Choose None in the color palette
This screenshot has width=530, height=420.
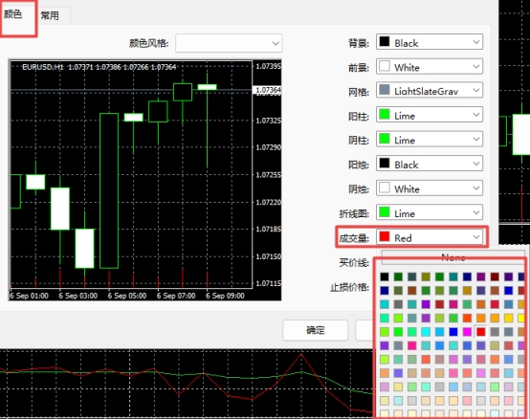(453, 257)
